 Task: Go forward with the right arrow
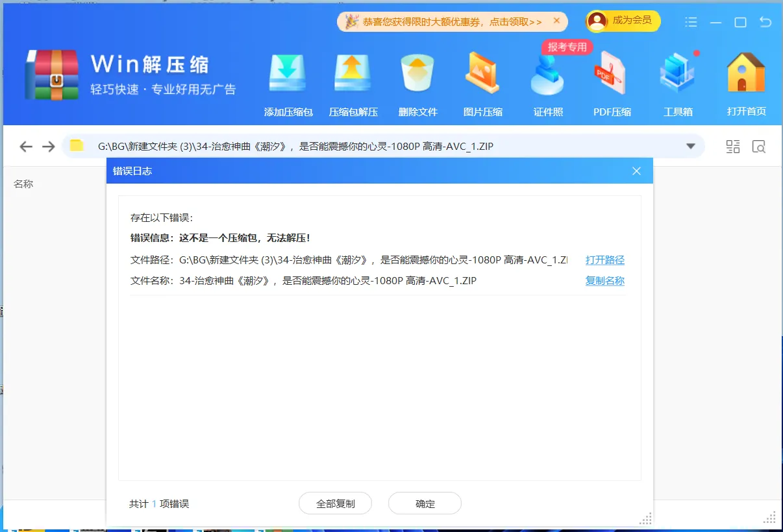tap(49, 146)
